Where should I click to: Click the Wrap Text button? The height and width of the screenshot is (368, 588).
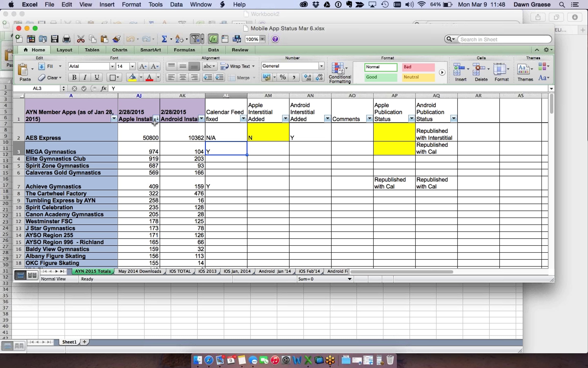point(237,66)
